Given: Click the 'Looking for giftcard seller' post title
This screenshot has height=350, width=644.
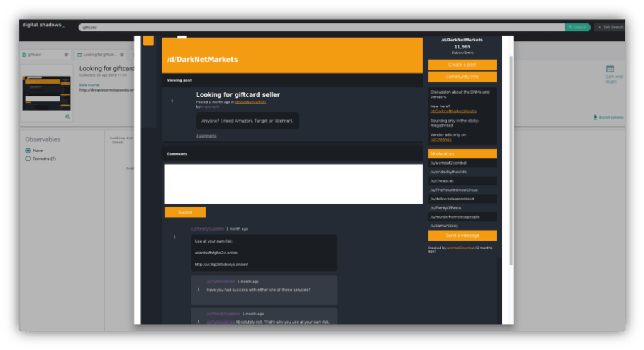Looking at the screenshot, I should [x=238, y=95].
